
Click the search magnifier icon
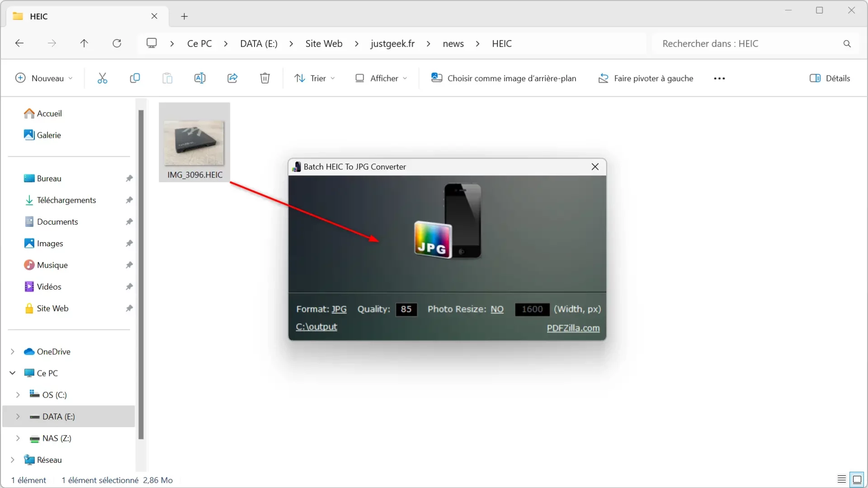click(847, 44)
